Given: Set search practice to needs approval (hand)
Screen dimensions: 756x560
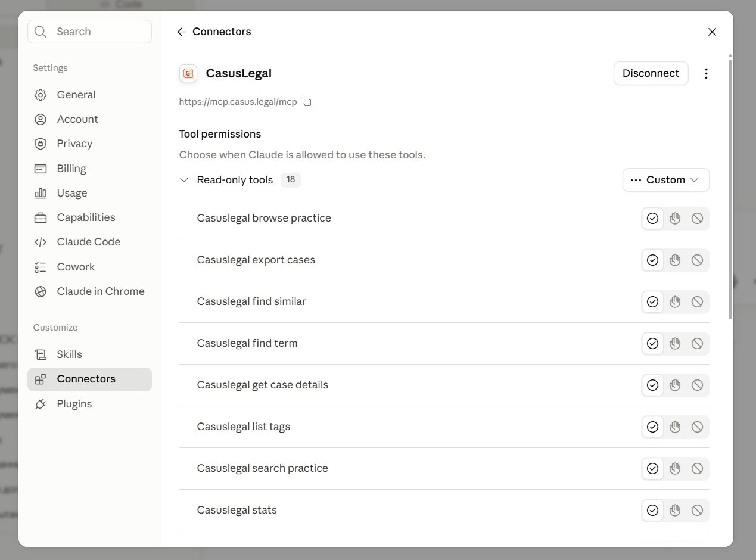Looking at the screenshot, I should coord(675,469).
